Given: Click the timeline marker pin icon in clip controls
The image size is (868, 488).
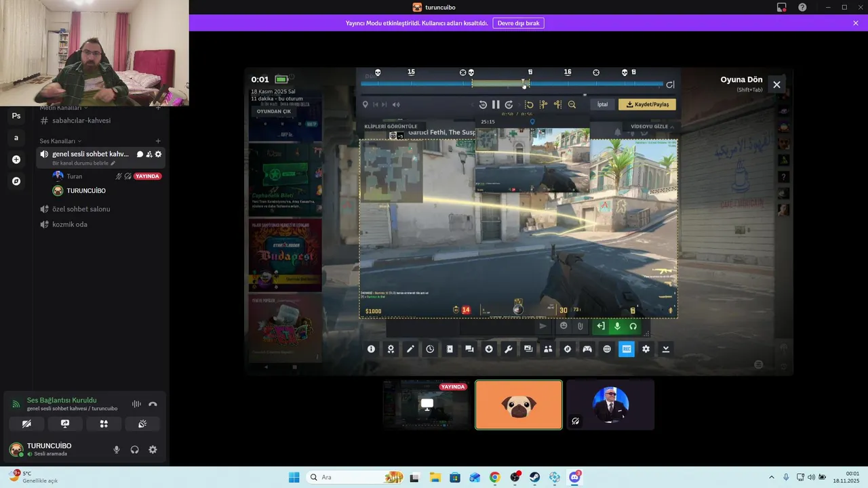Looking at the screenshot, I should [365, 104].
